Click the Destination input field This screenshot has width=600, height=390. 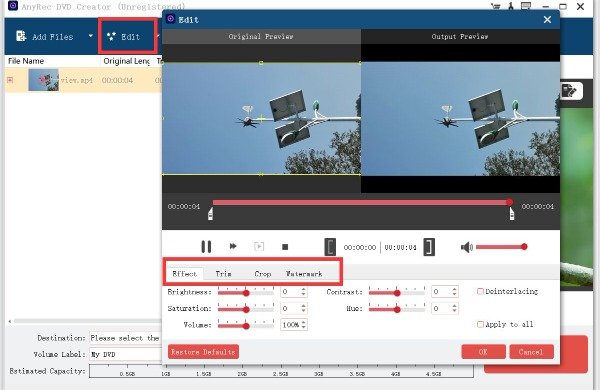pyautogui.click(x=126, y=338)
